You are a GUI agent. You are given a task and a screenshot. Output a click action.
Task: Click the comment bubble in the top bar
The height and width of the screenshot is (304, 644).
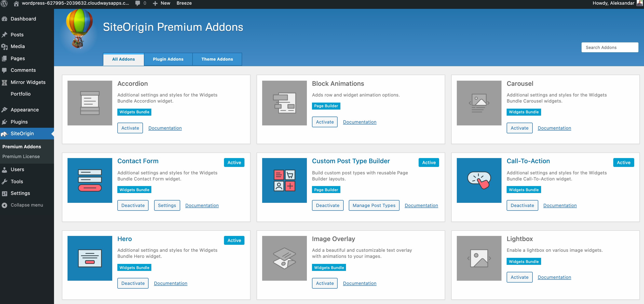tap(138, 3)
